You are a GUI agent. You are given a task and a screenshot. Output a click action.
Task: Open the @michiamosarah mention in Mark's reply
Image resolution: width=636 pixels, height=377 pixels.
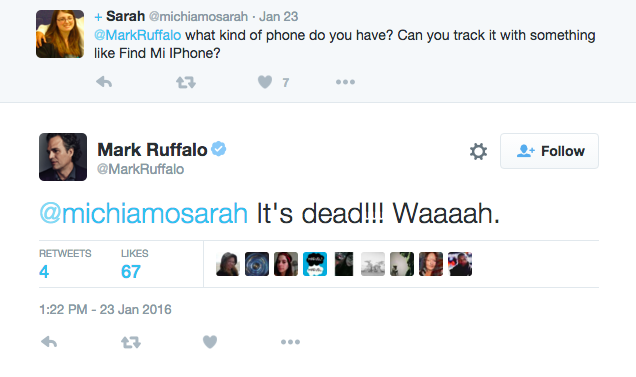click(144, 213)
